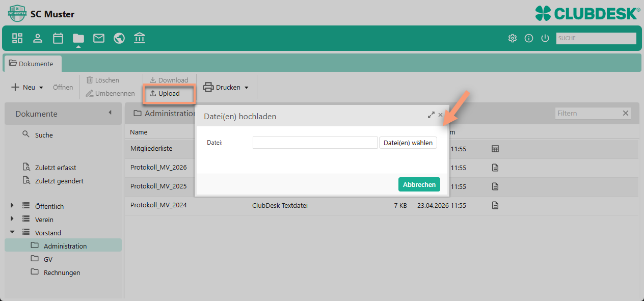Screen dimensions: 644x301
Task: Select the Öffentlich tree item
Action: point(49,206)
